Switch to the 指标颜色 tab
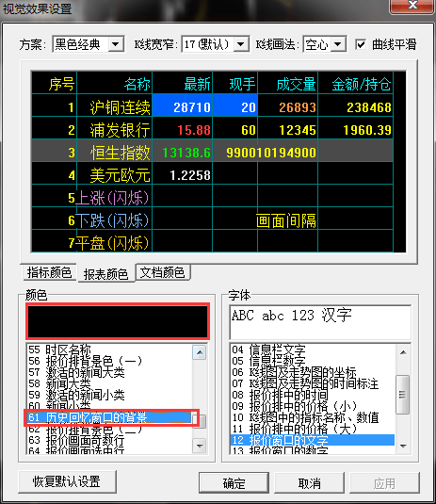 49,272
